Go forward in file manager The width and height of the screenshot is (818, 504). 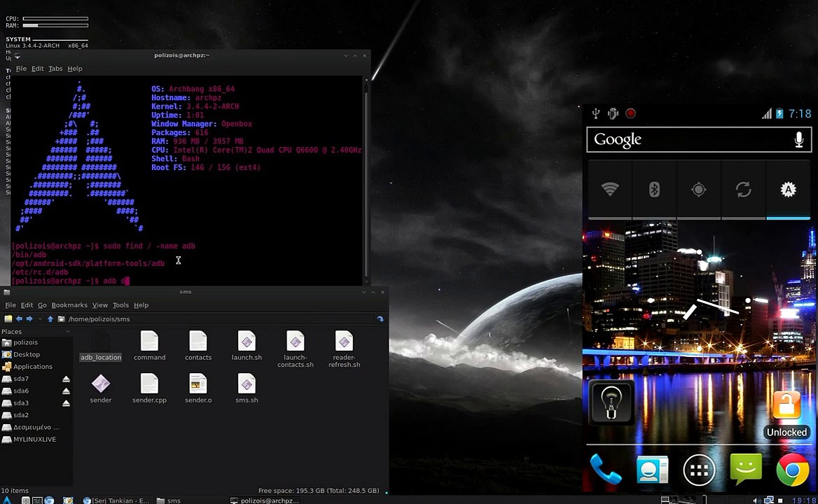[29, 319]
